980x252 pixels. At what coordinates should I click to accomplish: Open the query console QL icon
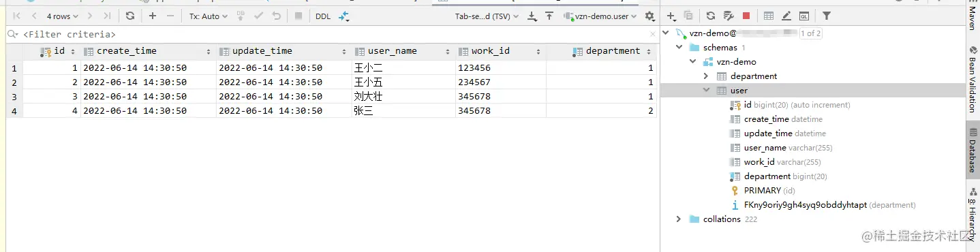click(x=804, y=16)
